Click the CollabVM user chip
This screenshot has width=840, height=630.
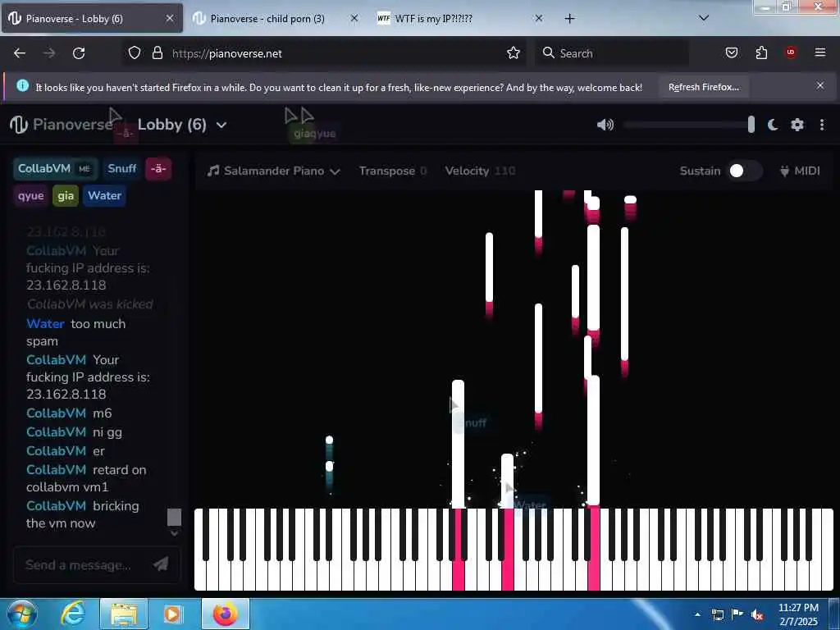[55, 168]
